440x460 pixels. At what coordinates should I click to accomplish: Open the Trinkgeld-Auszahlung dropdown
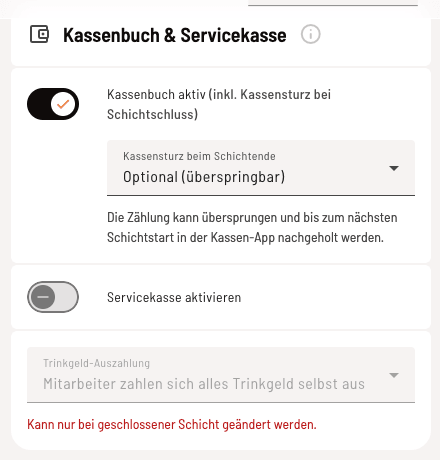(221, 375)
